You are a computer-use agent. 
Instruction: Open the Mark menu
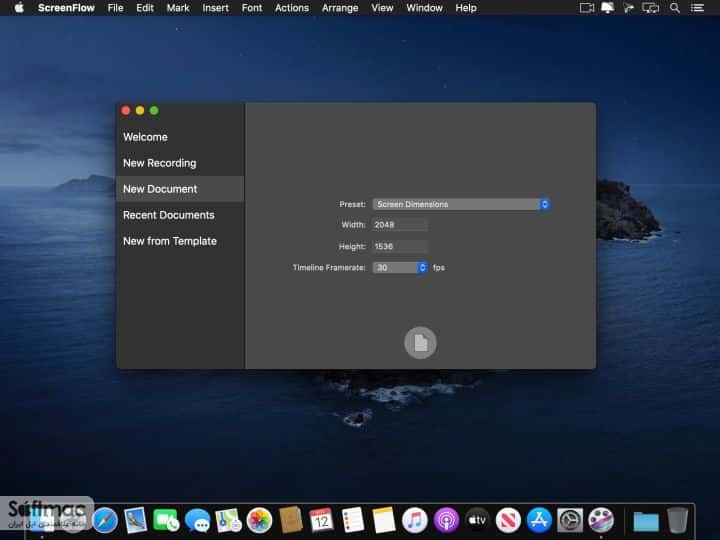pyautogui.click(x=178, y=8)
